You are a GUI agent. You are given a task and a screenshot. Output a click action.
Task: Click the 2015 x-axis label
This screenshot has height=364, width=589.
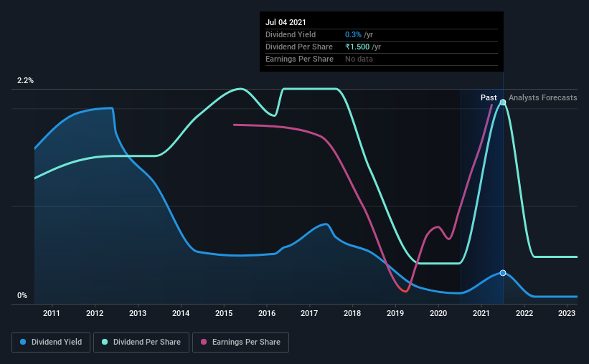224,313
